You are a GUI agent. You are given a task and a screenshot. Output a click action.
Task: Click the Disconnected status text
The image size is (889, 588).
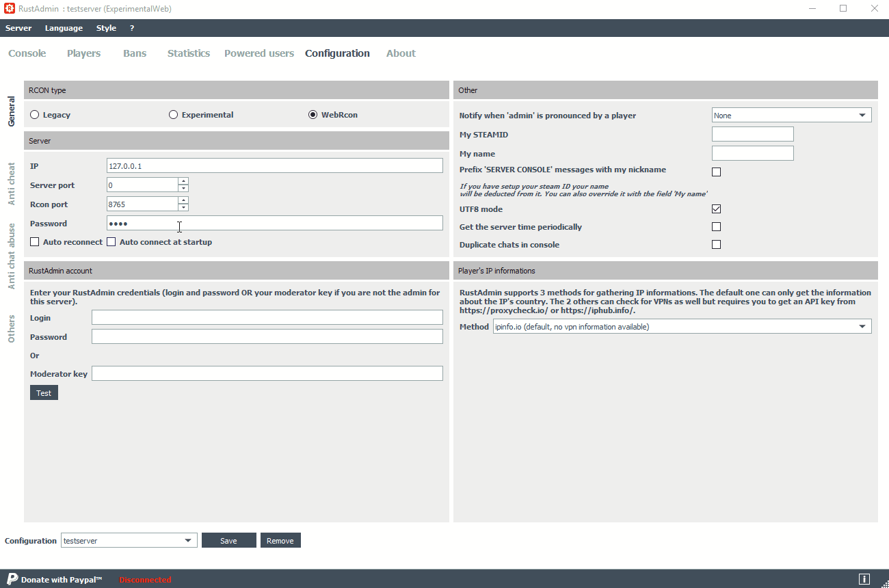pyautogui.click(x=145, y=580)
